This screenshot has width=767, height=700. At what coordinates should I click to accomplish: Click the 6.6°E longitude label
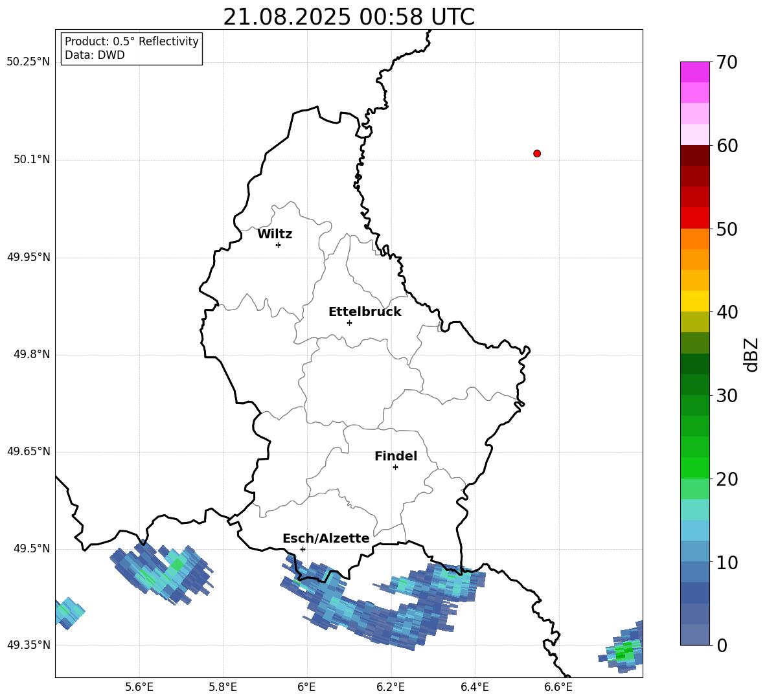pyautogui.click(x=558, y=687)
